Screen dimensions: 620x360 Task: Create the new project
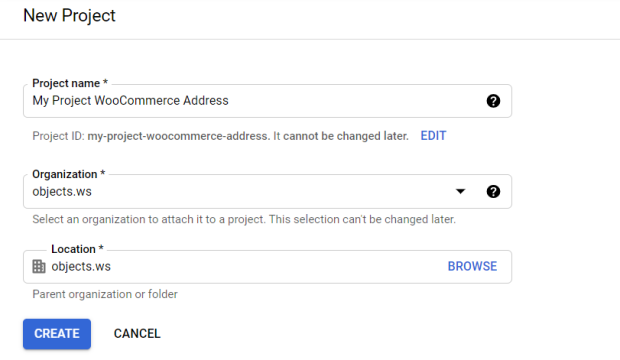(57, 334)
